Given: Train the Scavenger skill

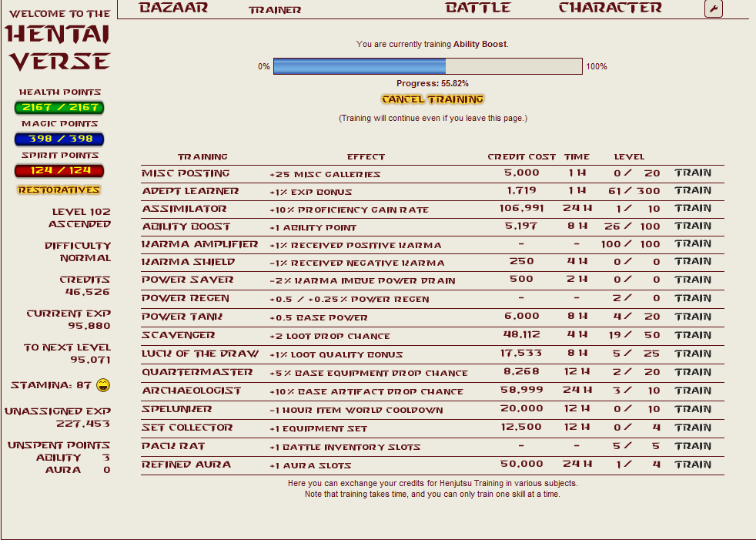Looking at the screenshot, I should [x=693, y=335].
